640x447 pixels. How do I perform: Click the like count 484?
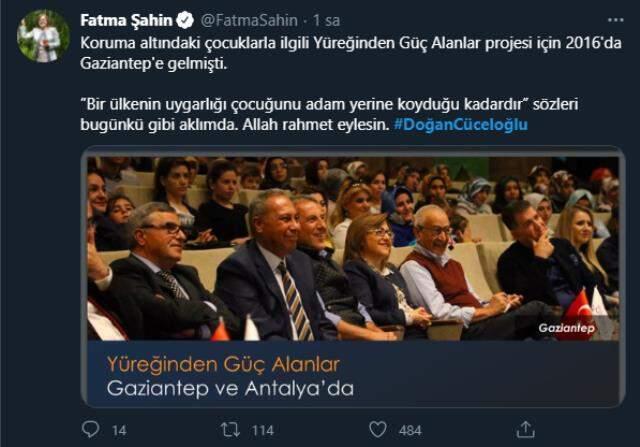(410, 430)
